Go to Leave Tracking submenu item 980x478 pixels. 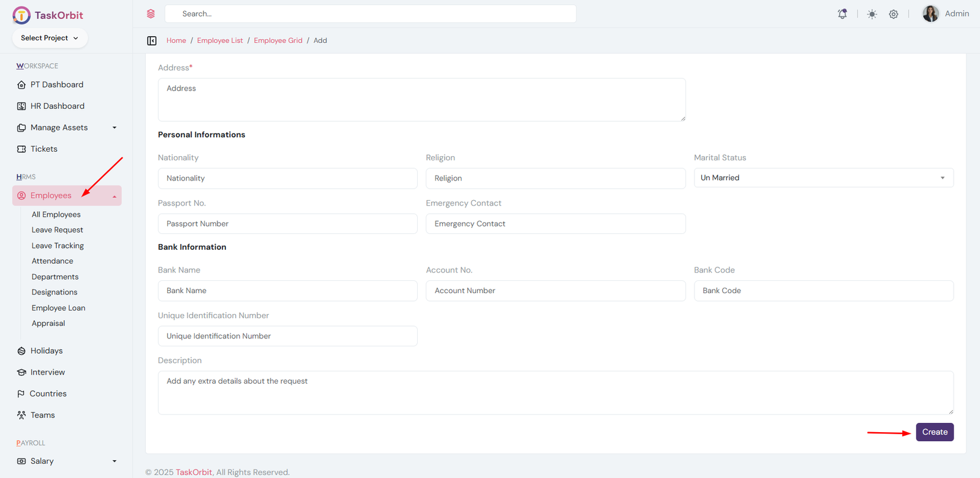pyautogui.click(x=58, y=245)
